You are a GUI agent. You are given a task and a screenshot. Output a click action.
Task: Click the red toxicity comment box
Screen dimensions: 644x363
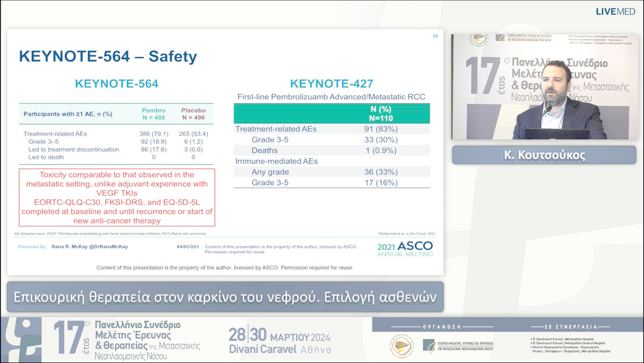point(117,198)
